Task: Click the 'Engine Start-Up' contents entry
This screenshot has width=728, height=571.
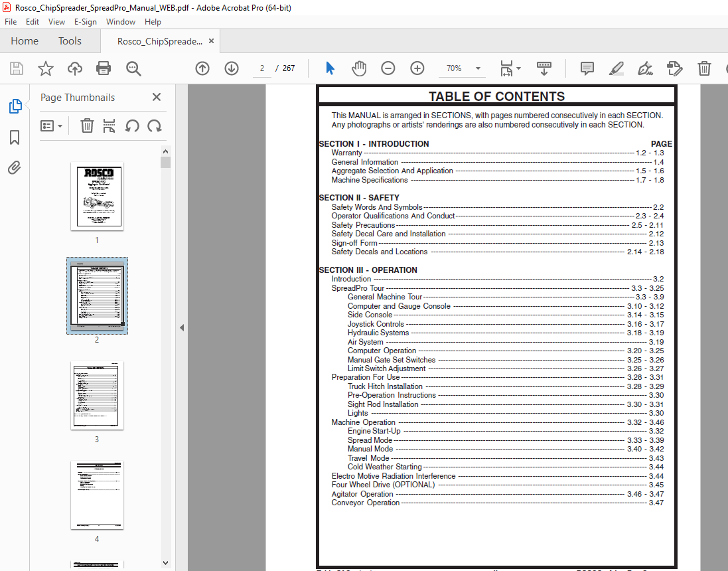Action: point(374,431)
